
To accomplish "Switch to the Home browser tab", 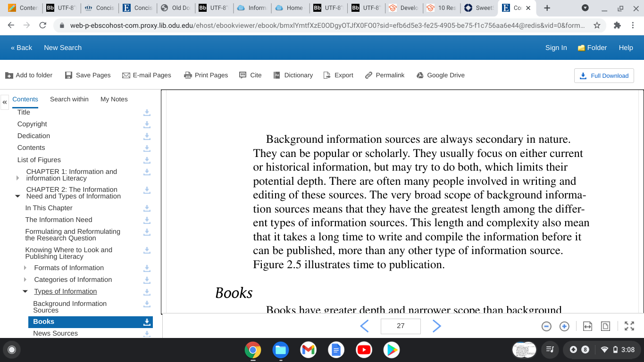I will (x=289, y=8).
